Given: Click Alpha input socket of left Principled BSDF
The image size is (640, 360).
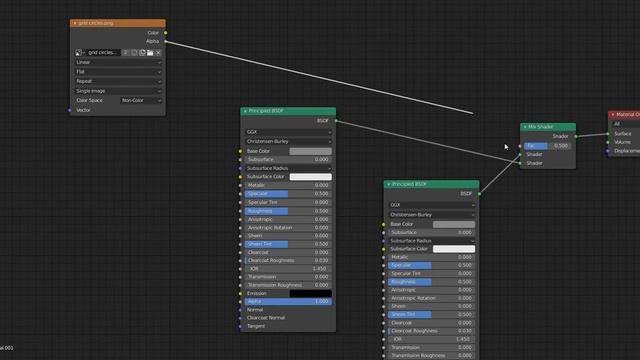Looking at the screenshot, I should coord(240,302).
